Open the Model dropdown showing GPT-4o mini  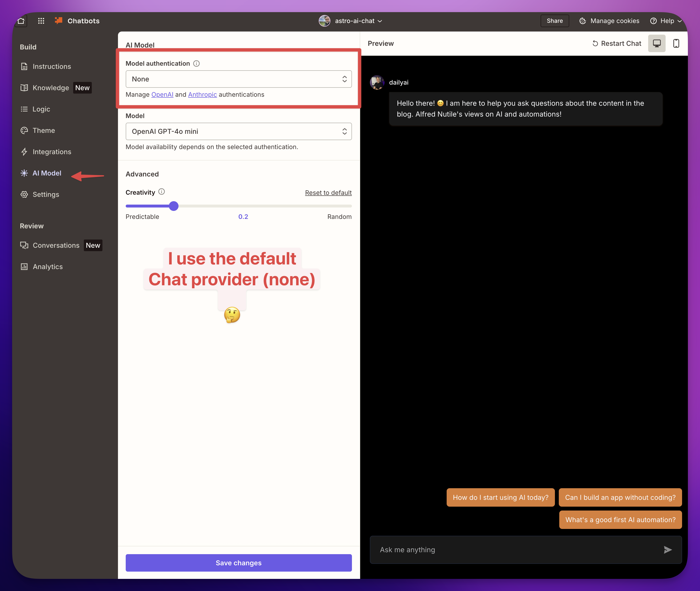[238, 131]
